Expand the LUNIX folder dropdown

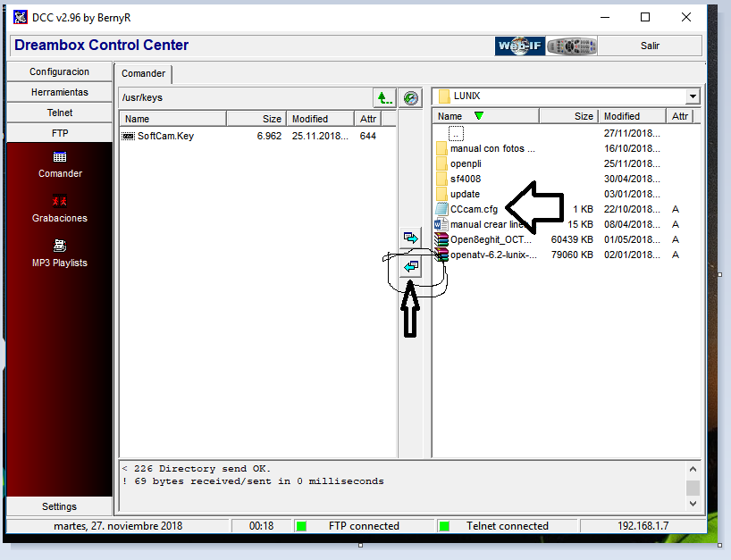(693, 96)
